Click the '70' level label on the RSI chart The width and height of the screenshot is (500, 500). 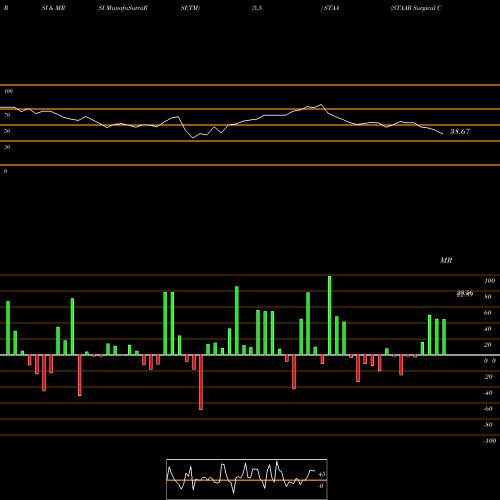coord(7,115)
